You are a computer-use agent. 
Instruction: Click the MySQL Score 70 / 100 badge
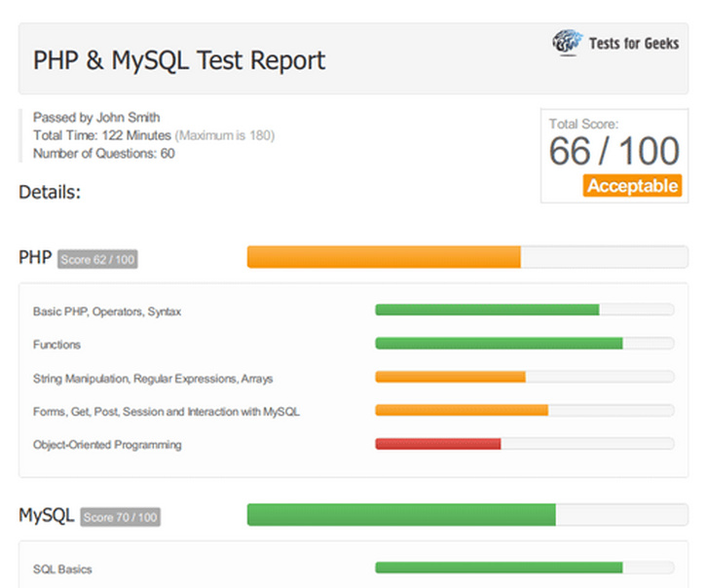pos(120,517)
